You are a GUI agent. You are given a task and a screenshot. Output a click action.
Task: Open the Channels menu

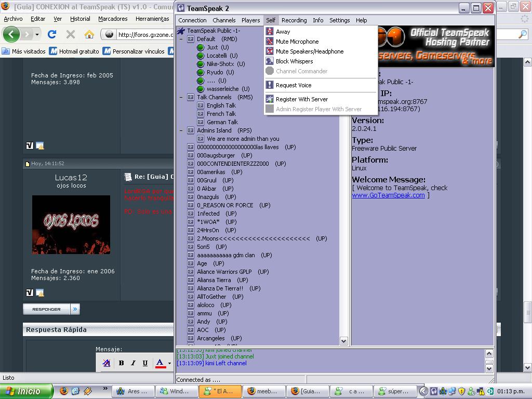point(224,20)
